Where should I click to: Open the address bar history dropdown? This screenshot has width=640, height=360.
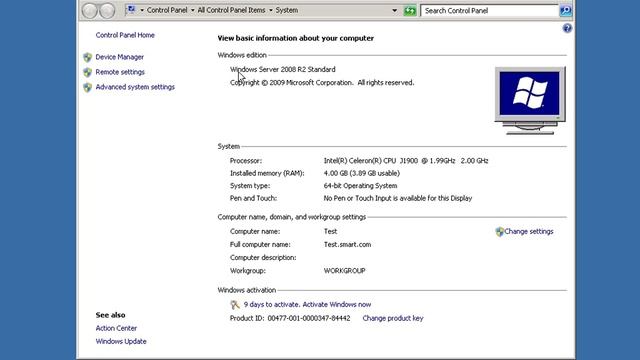[394, 11]
